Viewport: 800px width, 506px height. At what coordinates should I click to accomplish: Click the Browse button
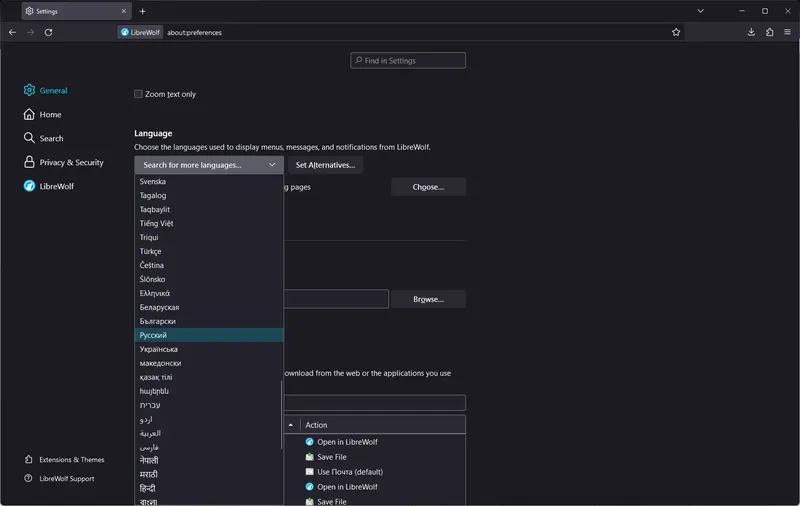pyautogui.click(x=427, y=299)
